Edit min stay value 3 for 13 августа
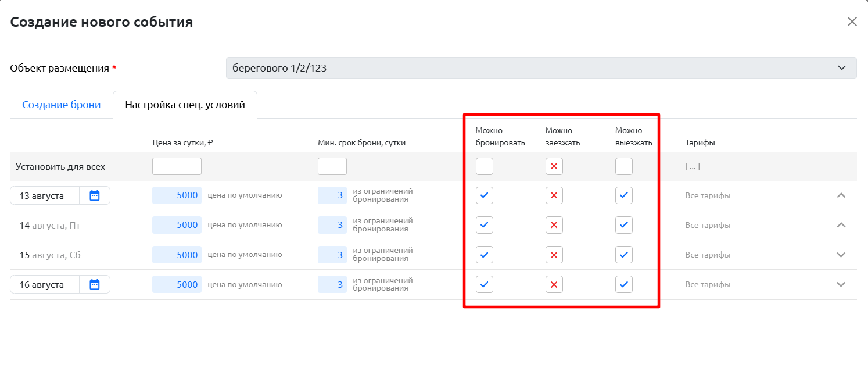Viewport: 868px width, 382px height. point(332,195)
